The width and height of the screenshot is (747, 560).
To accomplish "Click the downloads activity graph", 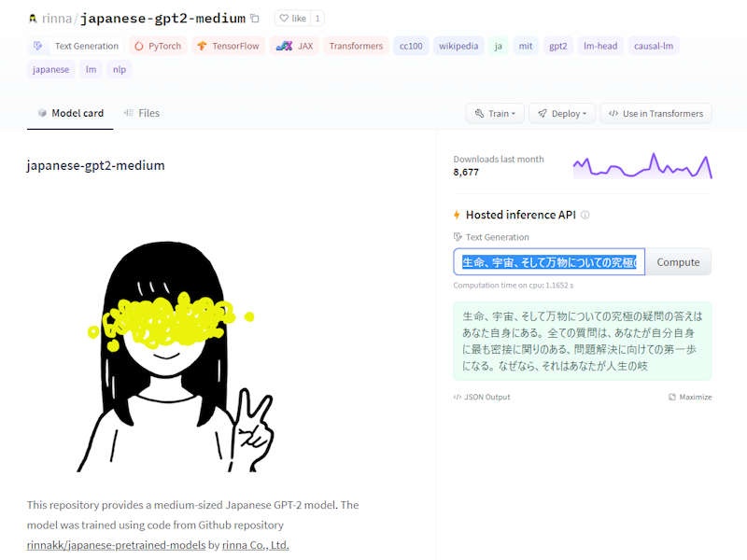I will click(x=644, y=165).
